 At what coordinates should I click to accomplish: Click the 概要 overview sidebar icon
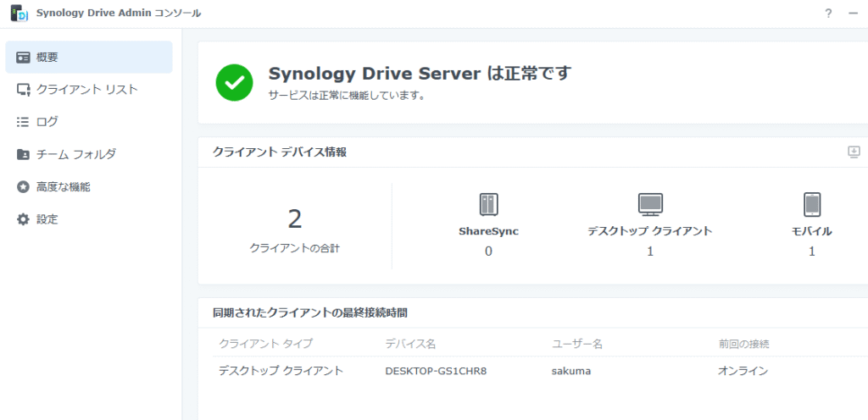point(23,57)
